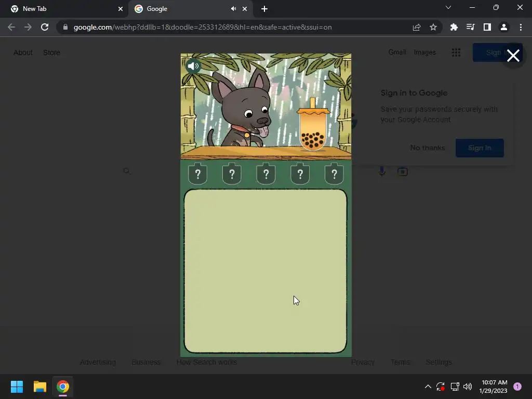Viewport: 532px width, 399px height.
Task: Select the first mystery drink slot
Action: click(x=198, y=174)
